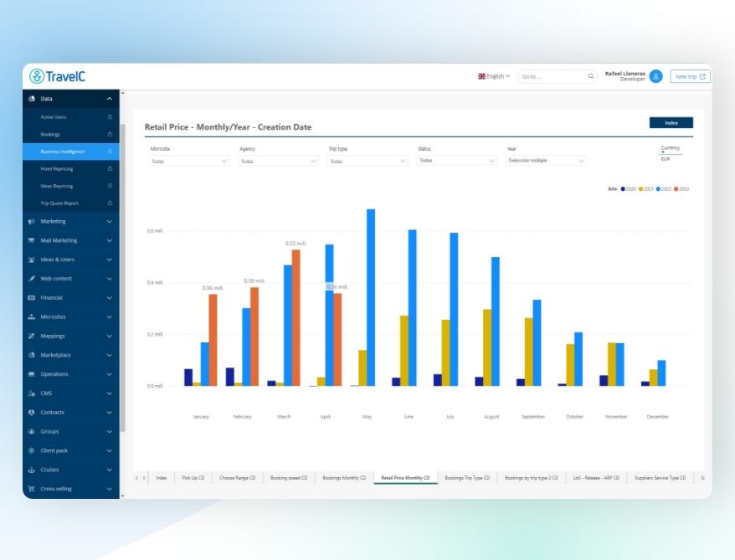Switch to the LoS - Release - ARP CD tab

click(x=596, y=478)
